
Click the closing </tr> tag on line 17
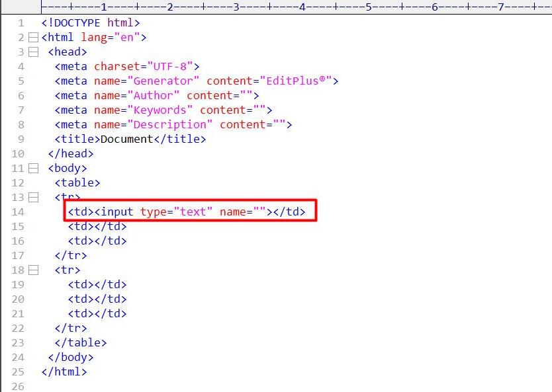71,256
